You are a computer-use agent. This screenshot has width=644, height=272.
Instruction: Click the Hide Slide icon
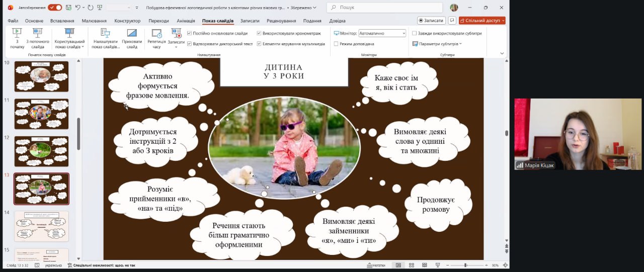pyautogui.click(x=132, y=38)
